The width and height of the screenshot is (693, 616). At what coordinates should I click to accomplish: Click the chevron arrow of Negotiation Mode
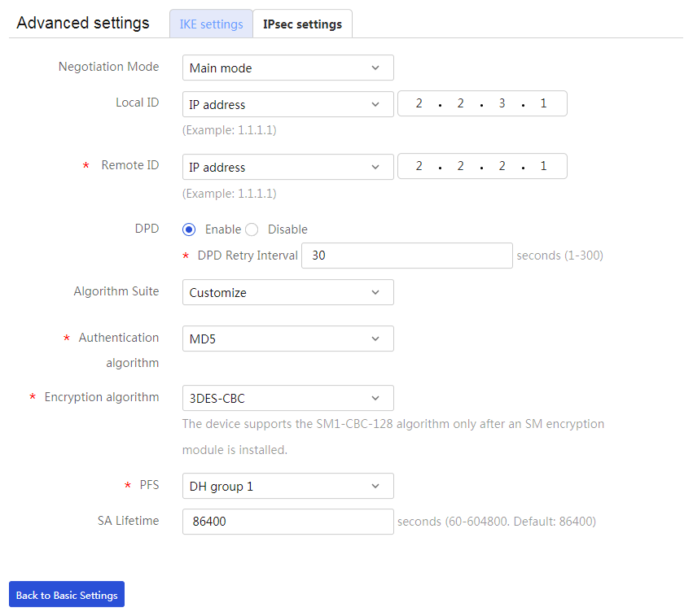(375, 68)
